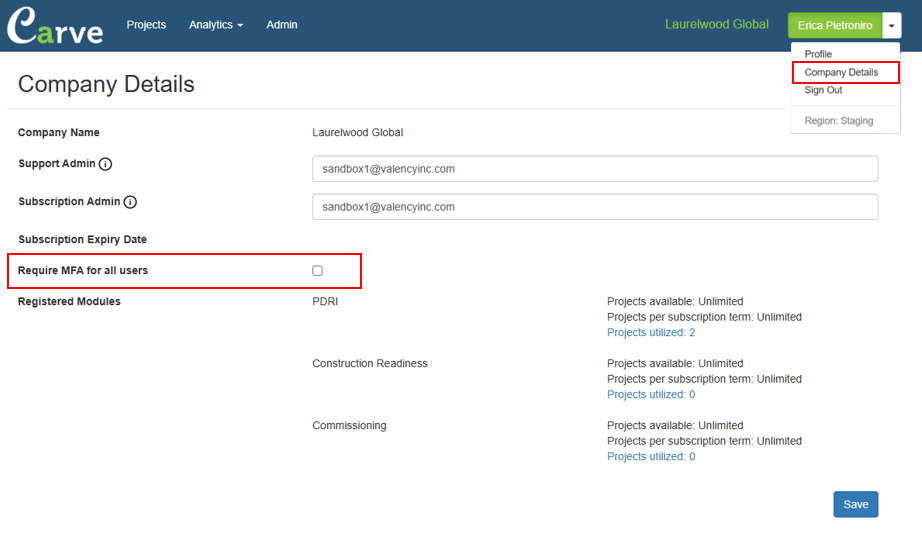
Task: Open the Projects page
Action: pos(146,25)
